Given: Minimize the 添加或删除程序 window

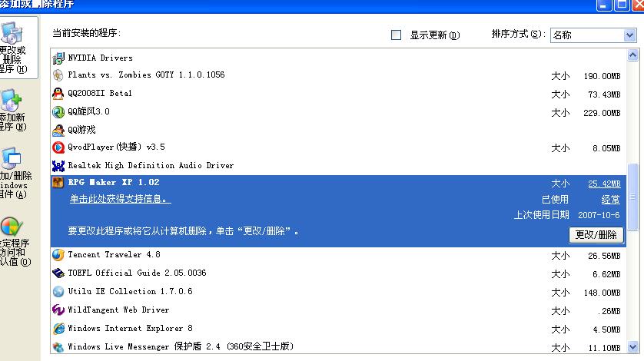Looking at the screenshot, I should click(x=603, y=5).
